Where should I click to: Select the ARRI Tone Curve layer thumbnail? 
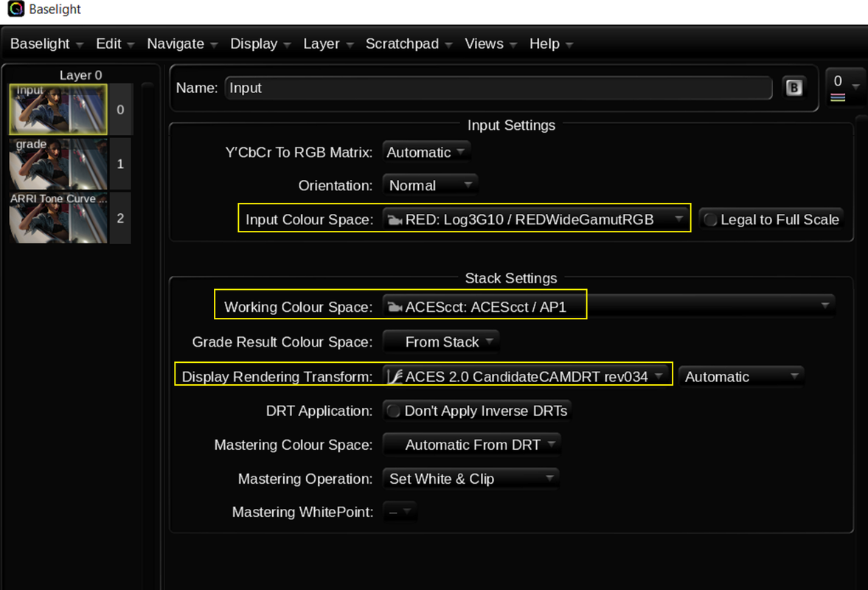(58, 218)
